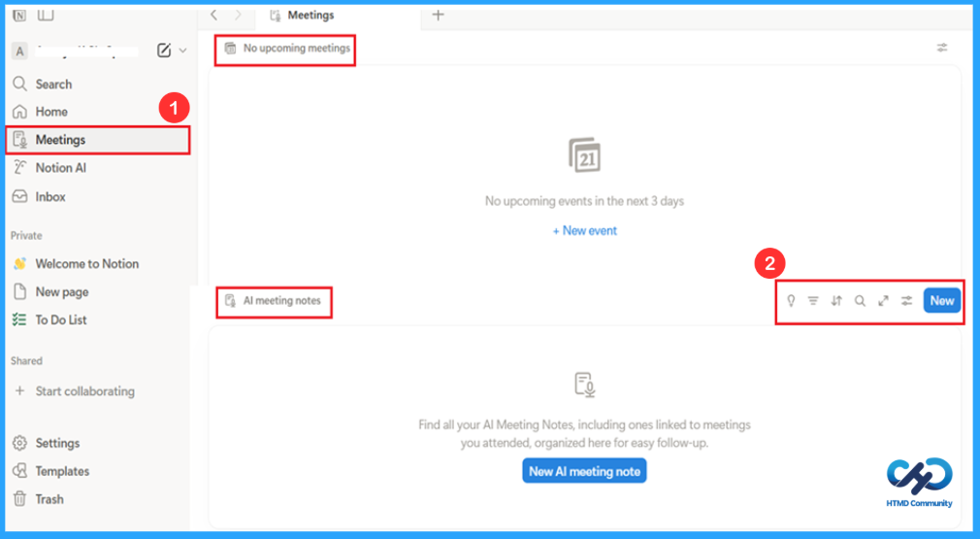Image resolution: width=980 pixels, height=539 pixels.
Task: Click the Private section label
Action: click(26, 236)
